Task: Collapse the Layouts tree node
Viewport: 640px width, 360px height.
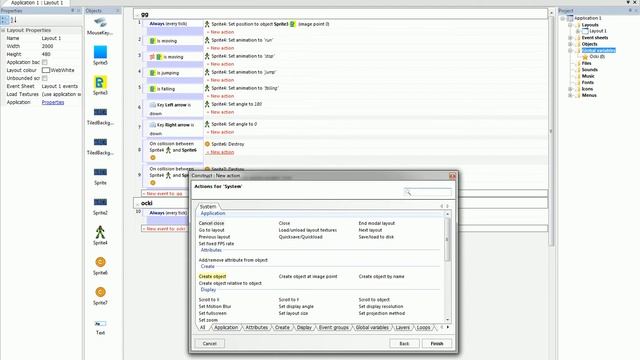Action: pos(570,25)
